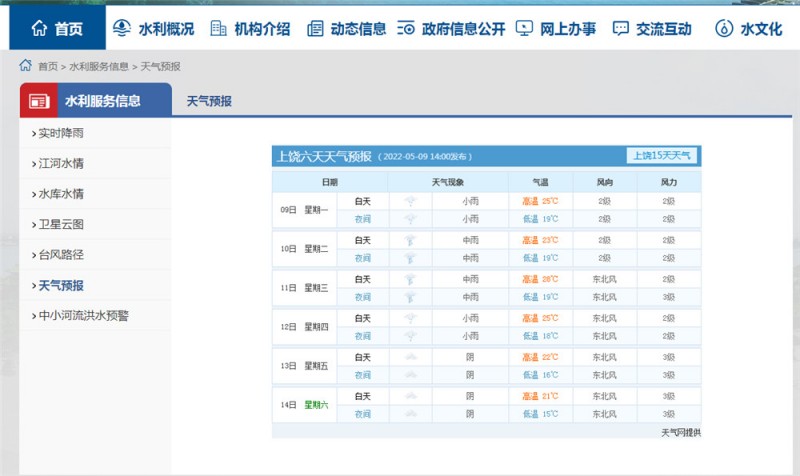This screenshot has width=800, height=476.
Task: Click the 水文化 droplet icon
Action: [x=724, y=28]
